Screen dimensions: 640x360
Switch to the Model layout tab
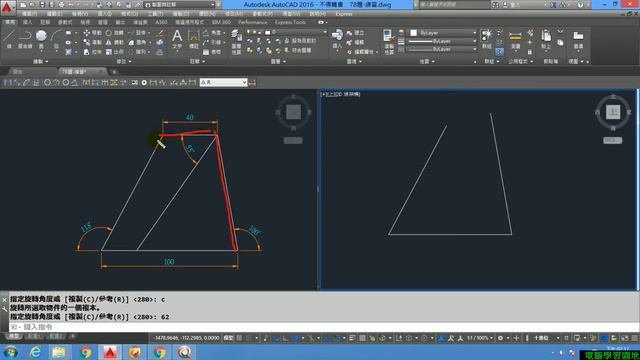[13, 336]
